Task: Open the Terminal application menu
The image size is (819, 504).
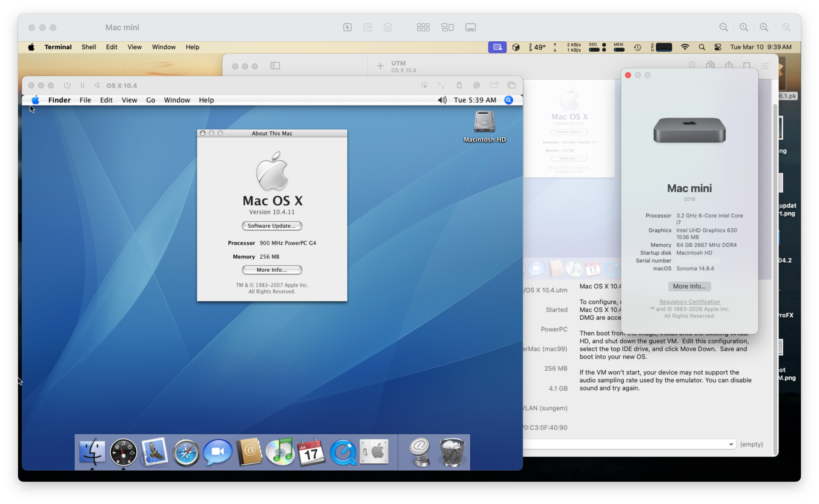Action: coord(58,47)
